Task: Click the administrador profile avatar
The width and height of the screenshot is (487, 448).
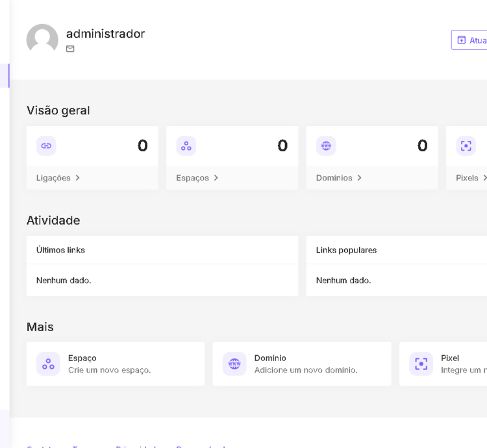Action: (x=42, y=40)
